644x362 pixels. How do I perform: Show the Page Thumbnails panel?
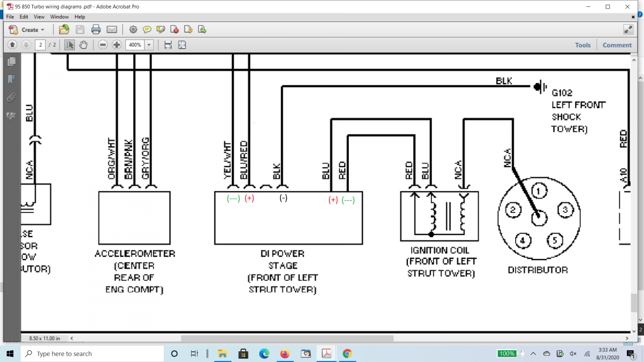pyautogui.click(x=11, y=62)
